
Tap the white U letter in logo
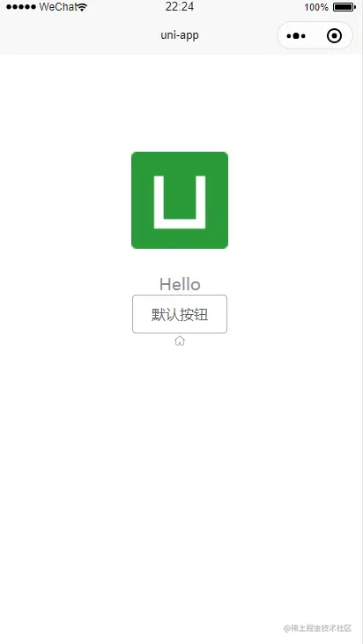click(180, 202)
